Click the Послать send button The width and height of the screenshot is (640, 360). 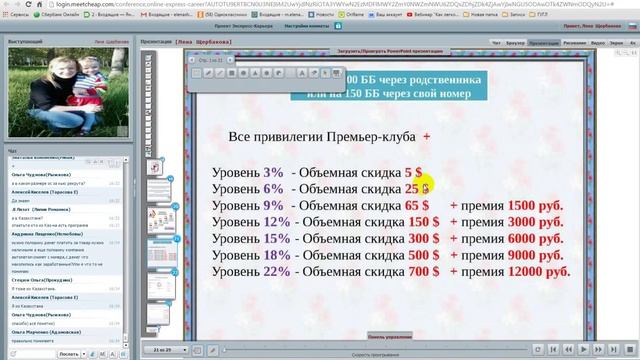69,354
